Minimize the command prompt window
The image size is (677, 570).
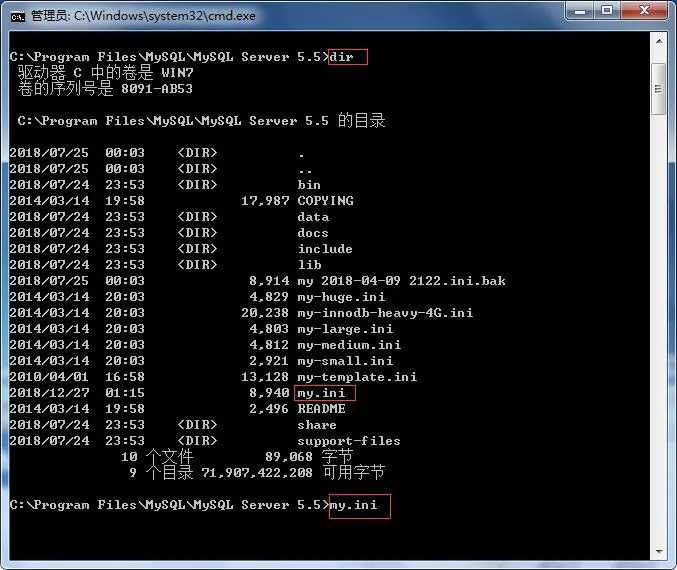[x=583, y=11]
